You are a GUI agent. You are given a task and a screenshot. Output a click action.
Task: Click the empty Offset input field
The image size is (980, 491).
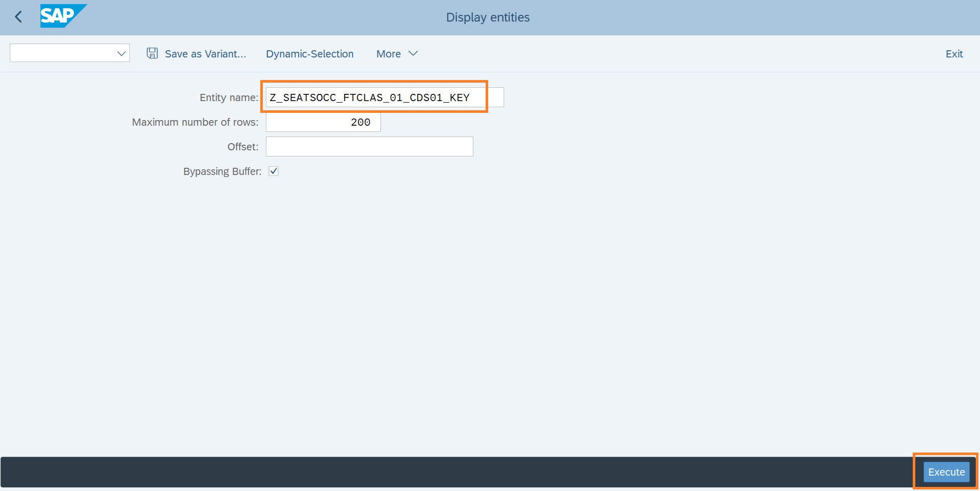point(369,147)
